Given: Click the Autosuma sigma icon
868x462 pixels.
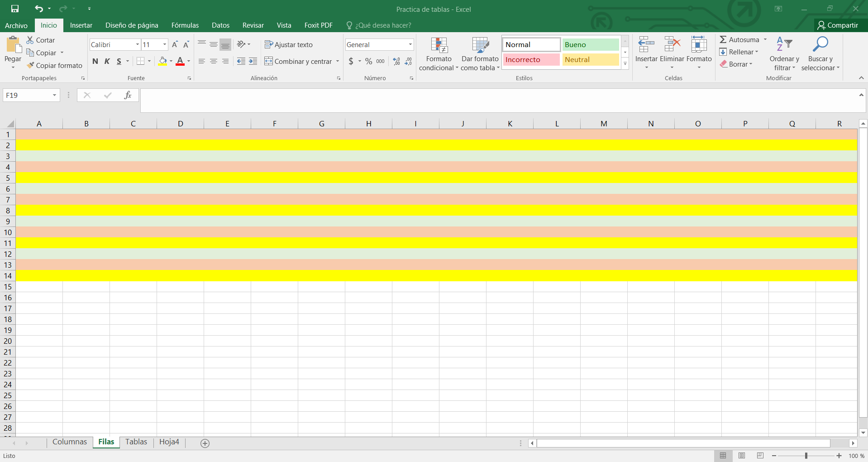Looking at the screenshot, I should 723,40.
